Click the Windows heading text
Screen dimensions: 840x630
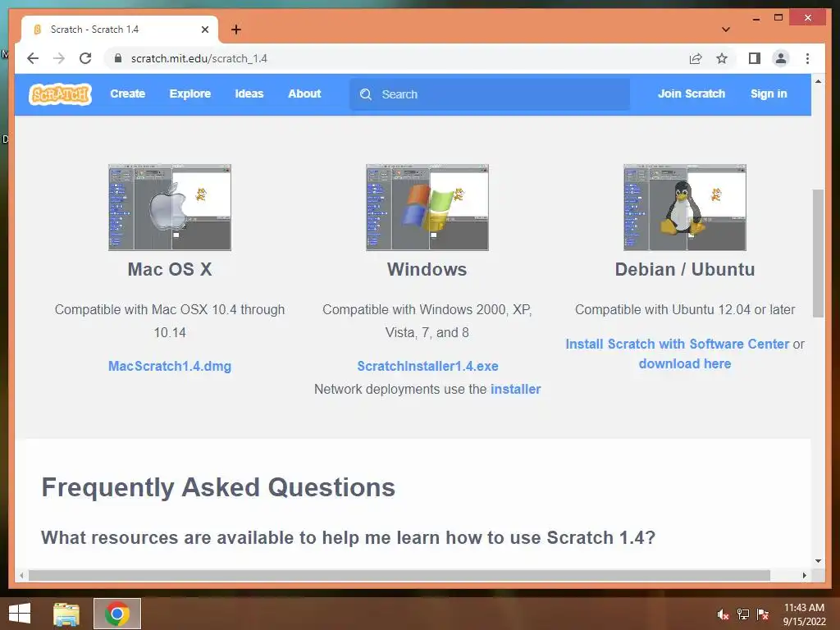[x=427, y=269]
